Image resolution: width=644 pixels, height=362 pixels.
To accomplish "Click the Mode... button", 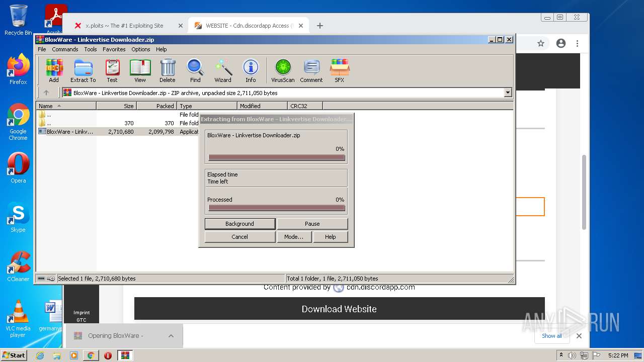I will tap(294, 237).
